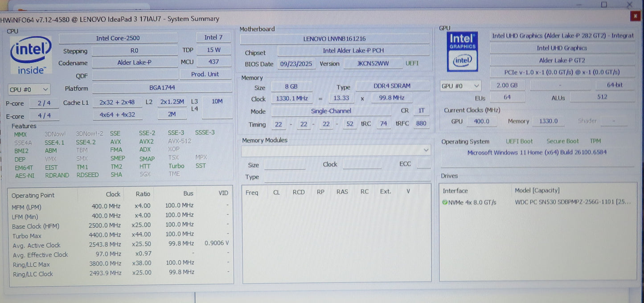The height and width of the screenshot is (303, 644).
Task: Click the WDC PC SN530 drive model text
Action: pos(573,202)
